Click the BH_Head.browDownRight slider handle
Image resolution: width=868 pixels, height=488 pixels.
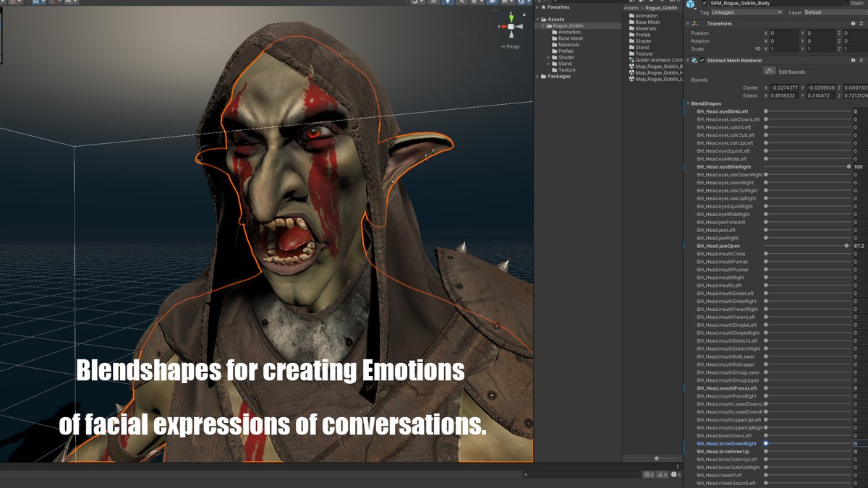[766, 443]
